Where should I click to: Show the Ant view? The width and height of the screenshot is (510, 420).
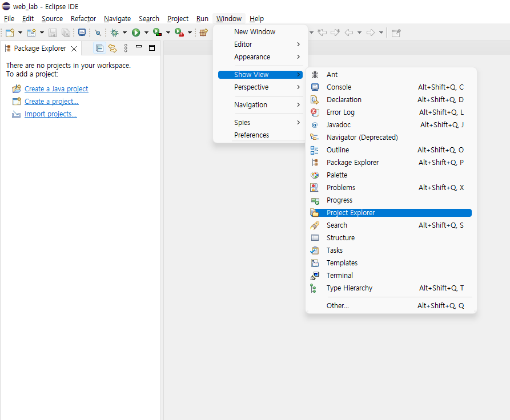[x=391, y=74]
